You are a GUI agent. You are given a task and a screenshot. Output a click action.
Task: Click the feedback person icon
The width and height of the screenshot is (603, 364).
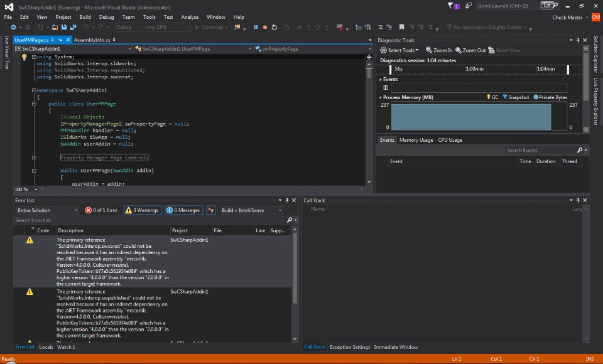[x=468, y=6]
